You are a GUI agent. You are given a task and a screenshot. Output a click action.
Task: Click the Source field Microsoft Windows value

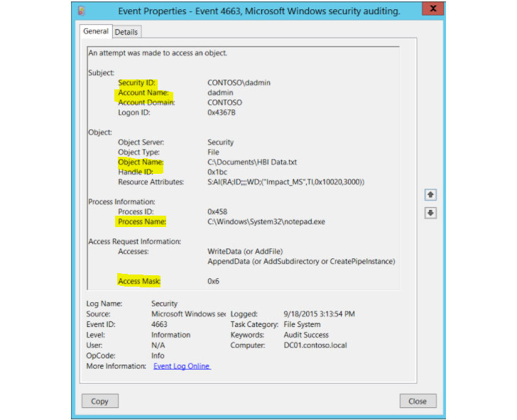point(189,314)
